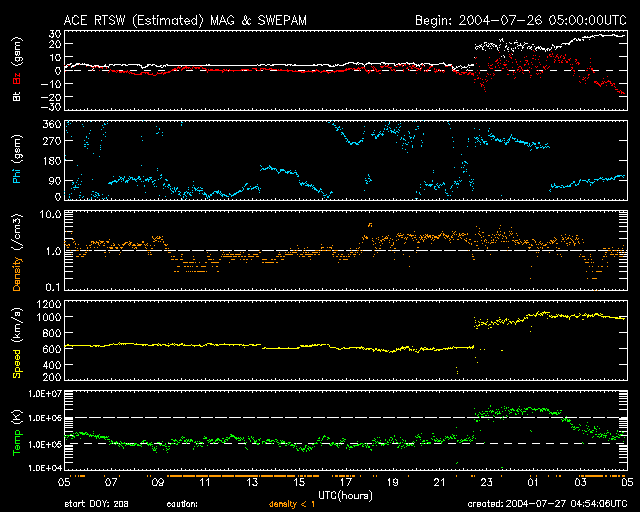Click the '13' hour tick label
The height and width of the screenshot is (512, 640).
[x=252, y=483]
